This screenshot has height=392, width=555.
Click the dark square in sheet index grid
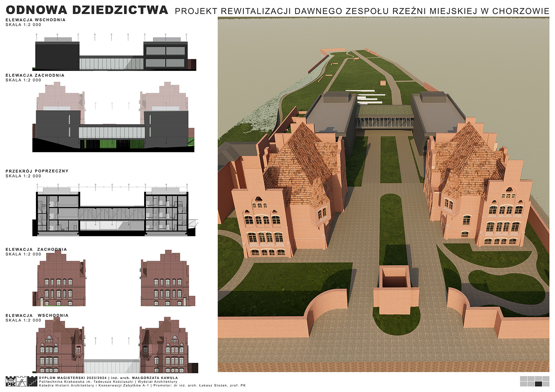coord(538,384)
